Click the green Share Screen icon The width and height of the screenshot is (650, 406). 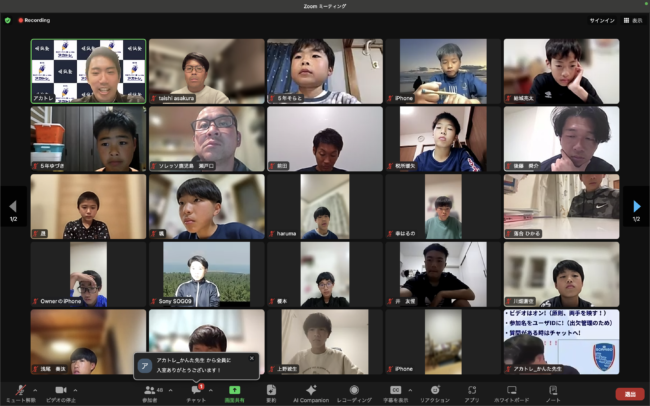click(x=234, y=389)
